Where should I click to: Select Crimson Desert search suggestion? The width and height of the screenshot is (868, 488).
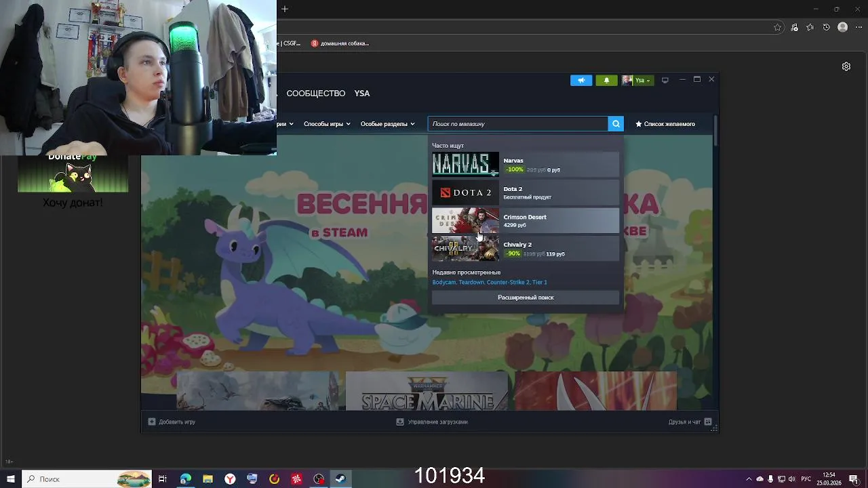click(x=526, y=220)
